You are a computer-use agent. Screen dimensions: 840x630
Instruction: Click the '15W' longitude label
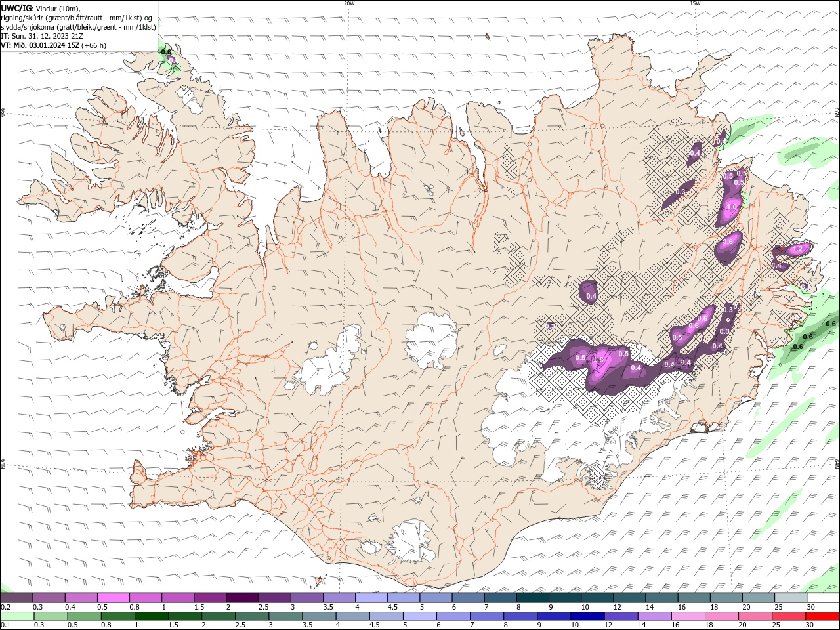(695, 3)
